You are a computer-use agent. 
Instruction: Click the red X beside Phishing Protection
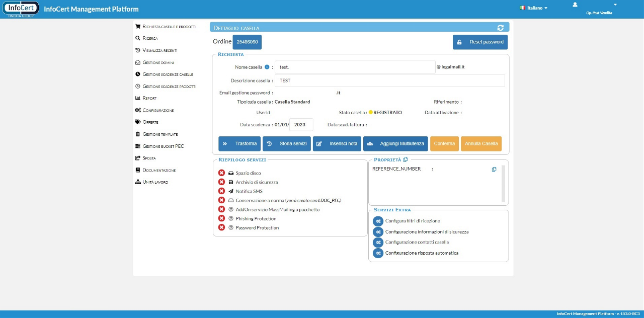(x=221, y=218)
